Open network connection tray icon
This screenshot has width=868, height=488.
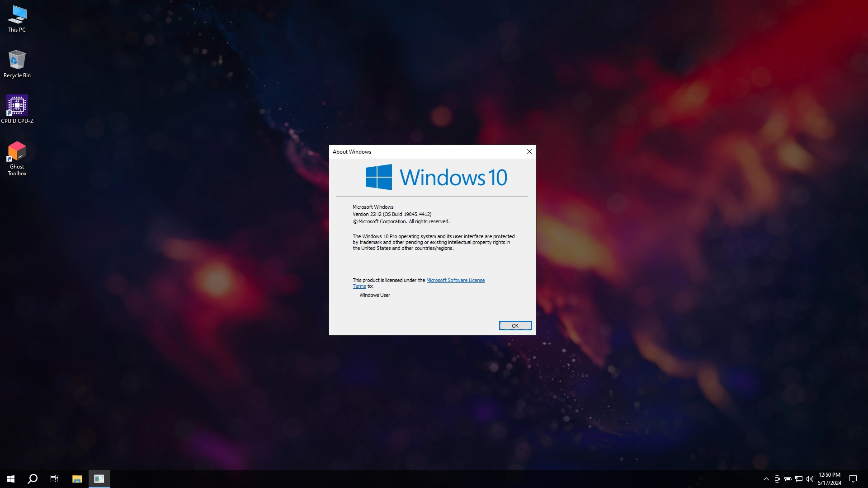(x=799, y=479)
